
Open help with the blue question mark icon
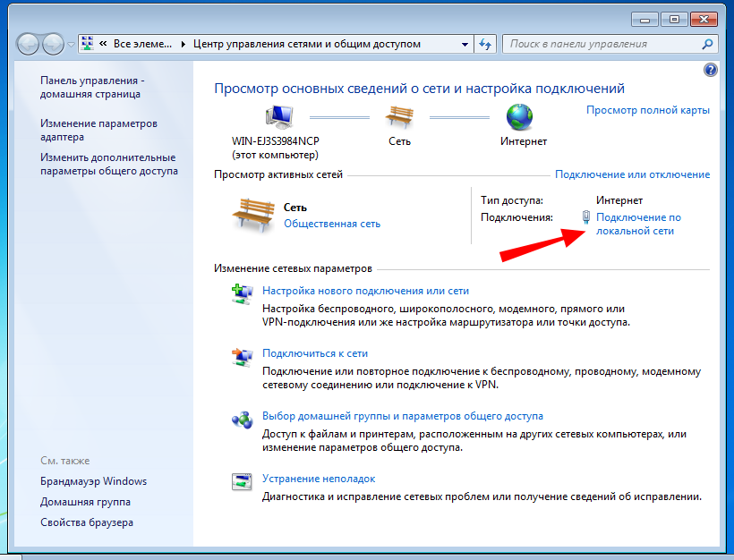710,70
